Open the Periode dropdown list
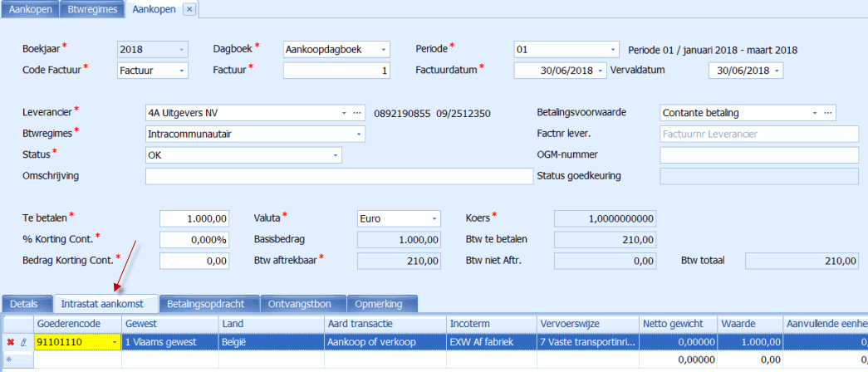Viewport: 868px width, 372px height. point(613,50)
